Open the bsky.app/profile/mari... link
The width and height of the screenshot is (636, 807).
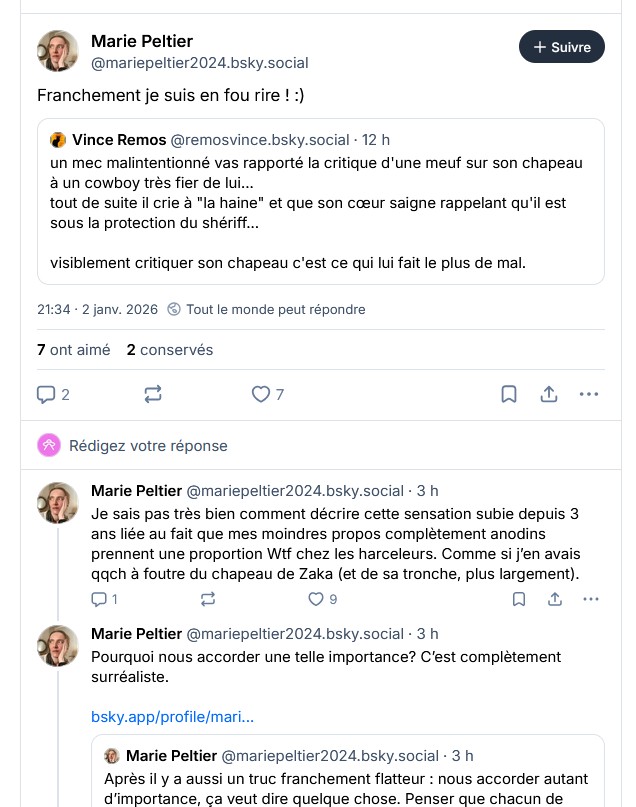point(172,717)
